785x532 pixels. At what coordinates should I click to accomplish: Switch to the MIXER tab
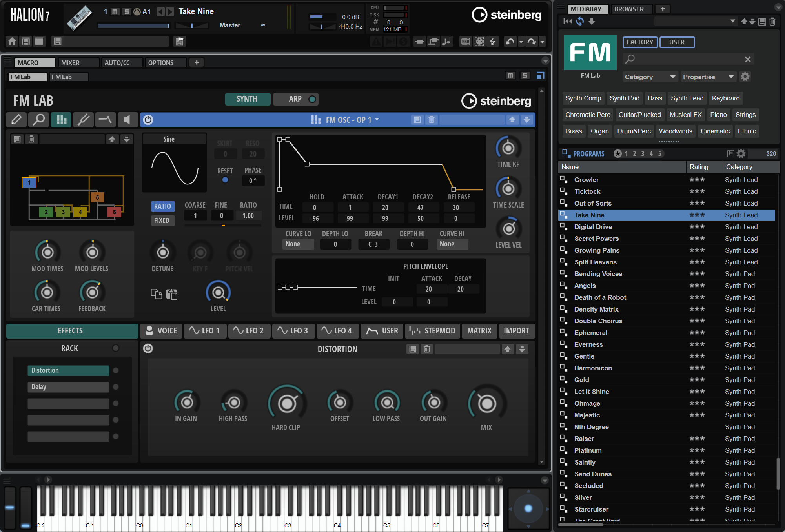78,63
